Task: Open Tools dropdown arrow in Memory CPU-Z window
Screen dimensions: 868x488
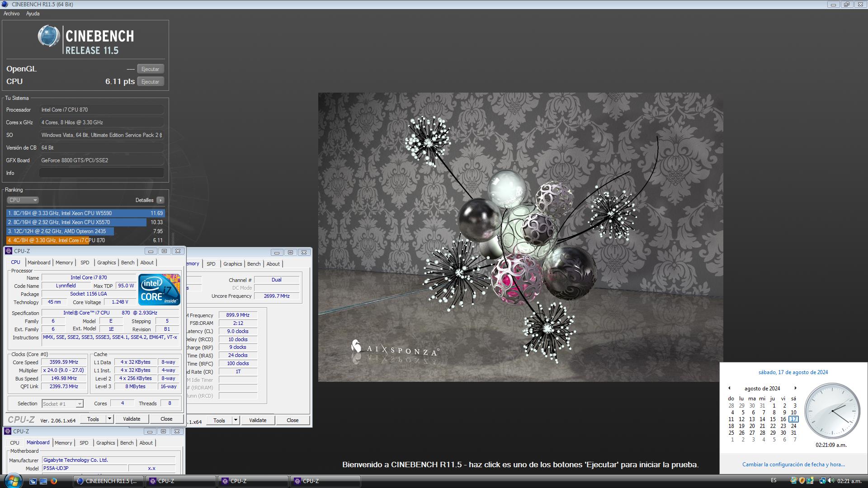Action: point(236,421)
